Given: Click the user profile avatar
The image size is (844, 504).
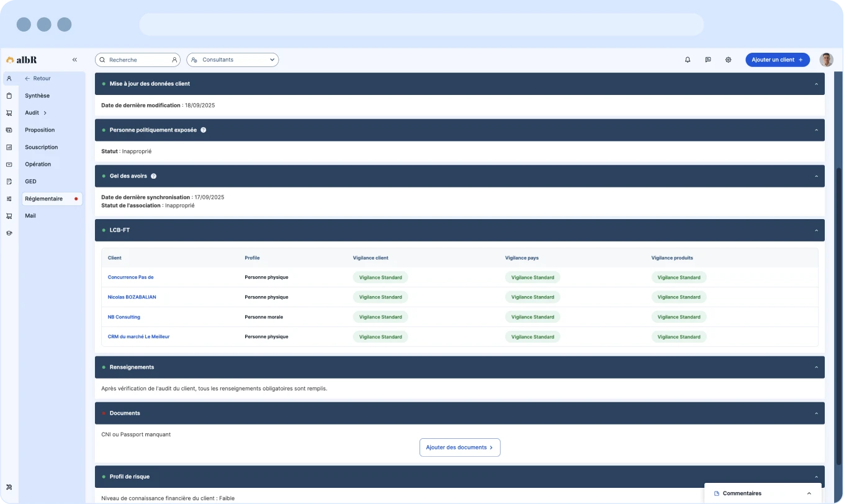Looking at the screenshot, I should pyautogui.click(x=826, y=60).
